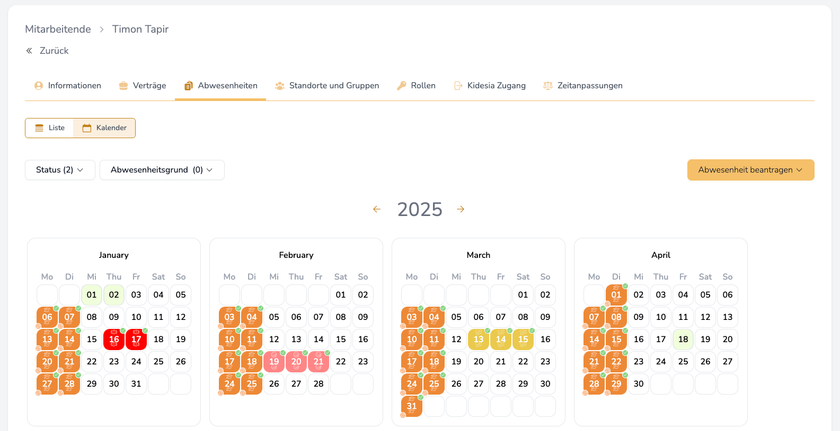This screenshot has width=840, height=431.
Task: Click the Informationen tab person icon
Action: (39, 86)
